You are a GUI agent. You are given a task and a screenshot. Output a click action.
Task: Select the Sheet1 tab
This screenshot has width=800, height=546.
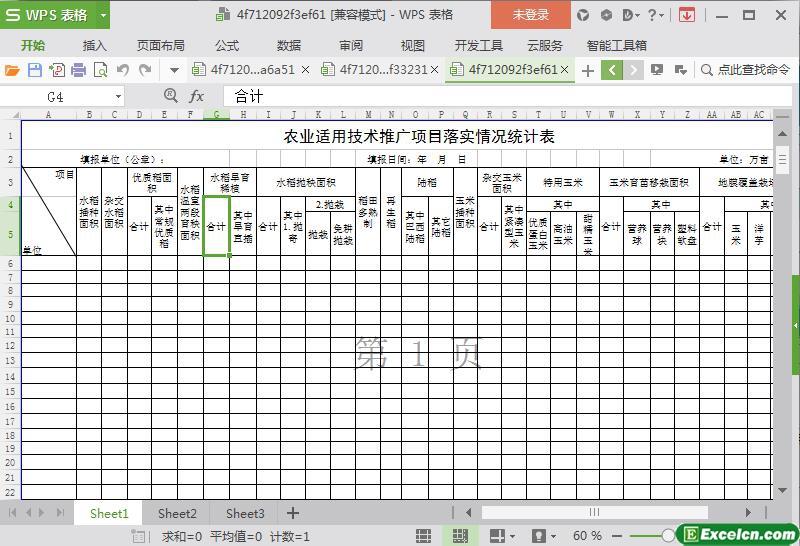(x=109, y=513)
